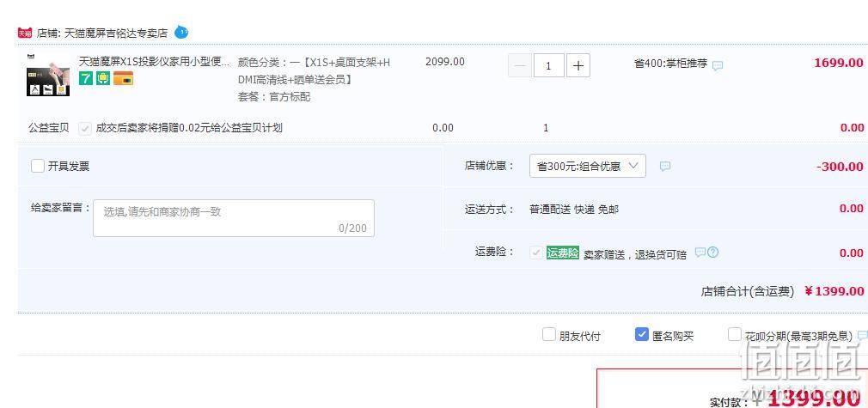The height and width of the screenshot is (408, 868).
Task: Click the 套餐：官方标配 package text
Action: coord(274,97)
